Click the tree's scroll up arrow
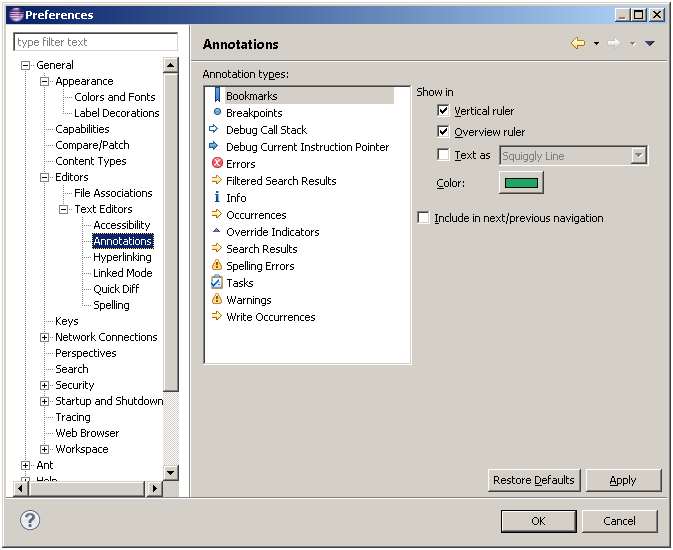The image size is (673, 550). tap(170, 65)
